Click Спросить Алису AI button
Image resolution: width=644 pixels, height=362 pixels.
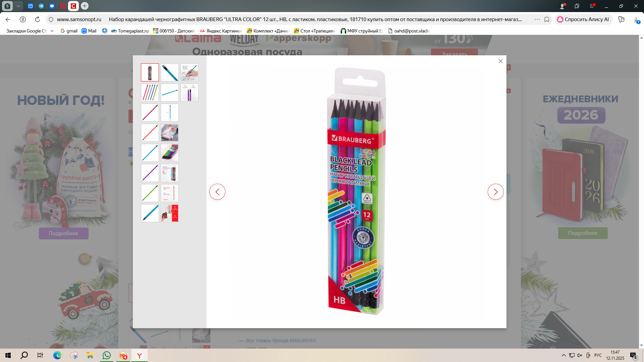pos(583,19)
